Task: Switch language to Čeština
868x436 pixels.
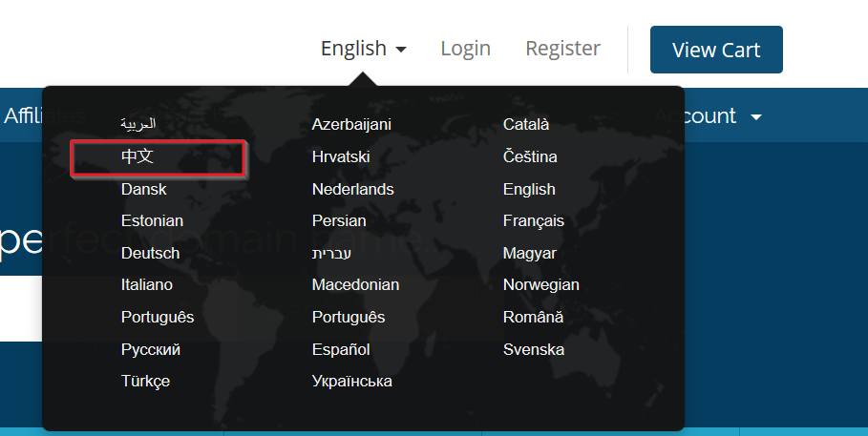Action: (530, 157)
